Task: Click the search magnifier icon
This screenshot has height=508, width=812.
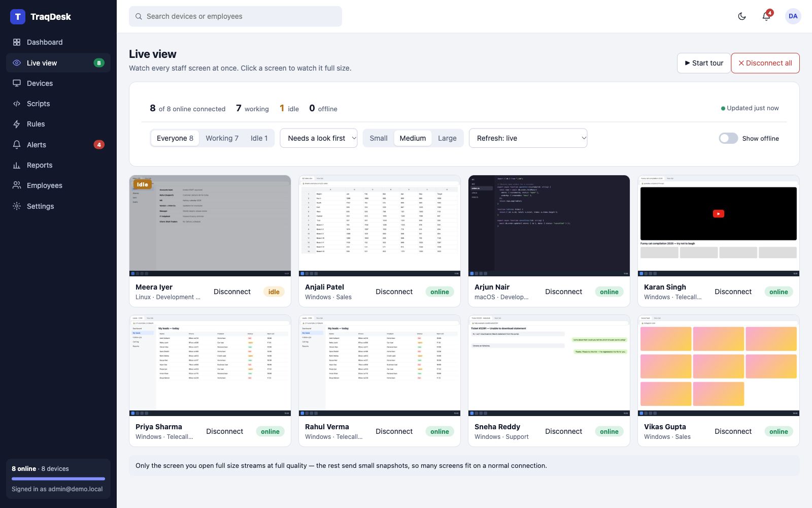Action: (139, 16)
